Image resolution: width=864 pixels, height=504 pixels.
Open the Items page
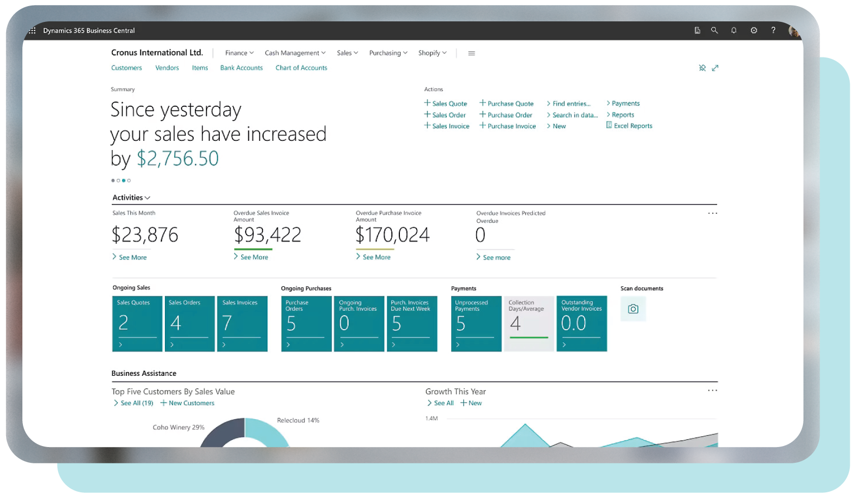200,68
